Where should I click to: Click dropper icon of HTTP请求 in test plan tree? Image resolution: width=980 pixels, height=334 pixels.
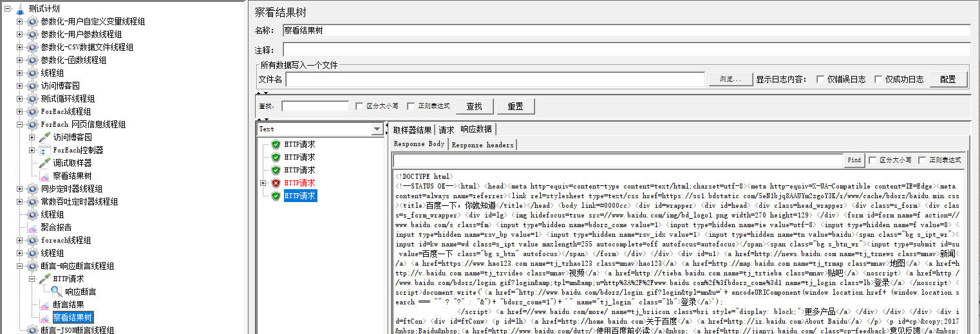click(44, 279)
